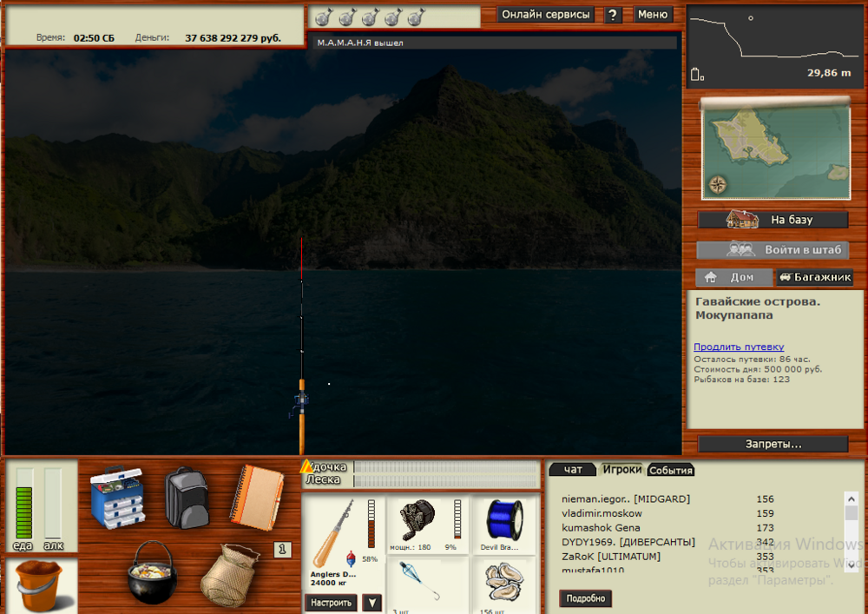Click the player list scroll up arrow
Viewport: 868px width, 614px height.
[852, 498]
